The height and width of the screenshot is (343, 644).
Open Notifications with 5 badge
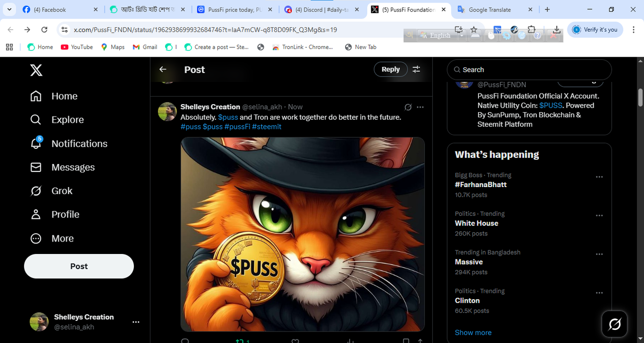pyautogui.click(x=68, y=143)
